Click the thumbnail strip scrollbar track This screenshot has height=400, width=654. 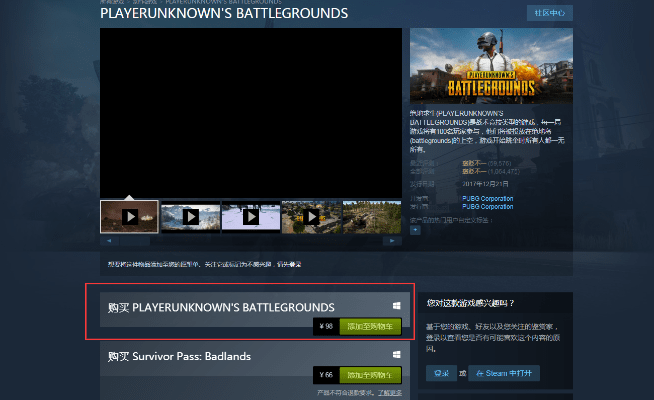pyautogui.click(x=250, y=240)
